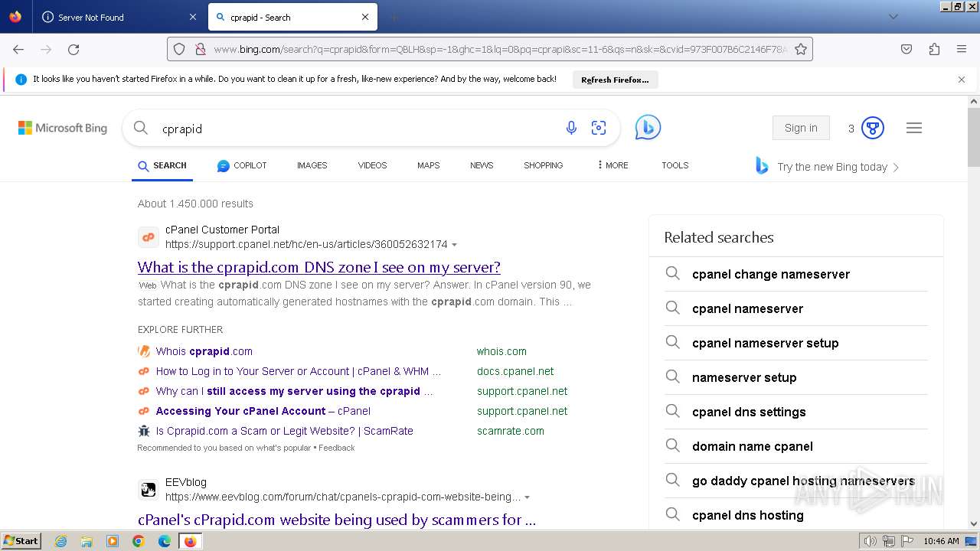Dismiss the Firefox refresh notification
The image size is (980, 551).
click(x=962, y=80)
